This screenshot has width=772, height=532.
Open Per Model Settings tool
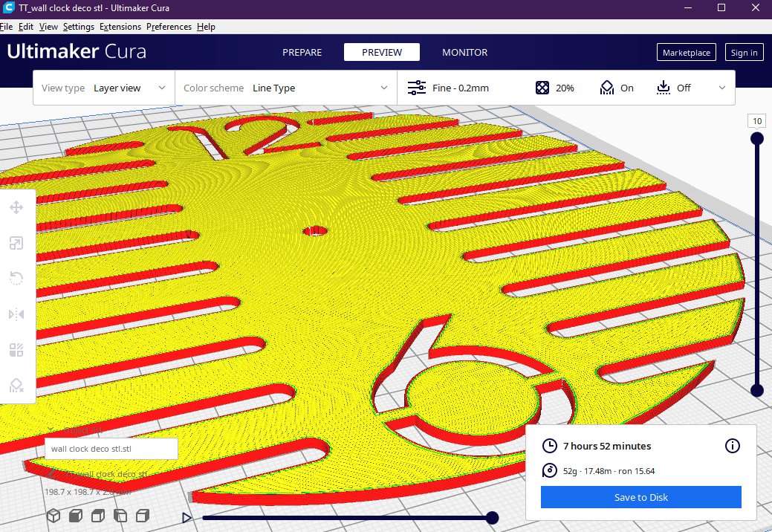click(x=16, y=350)
